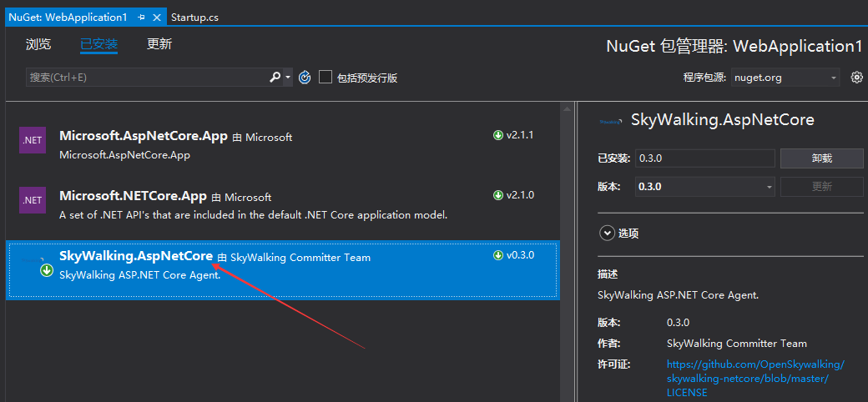
Task: Click the search magnifier icon
Action: tap(275, 78)
